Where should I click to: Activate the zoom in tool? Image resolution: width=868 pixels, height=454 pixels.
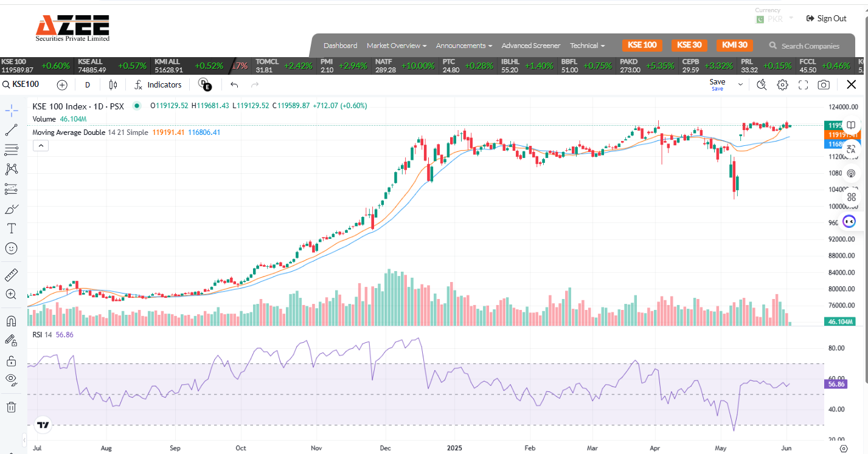11,294
